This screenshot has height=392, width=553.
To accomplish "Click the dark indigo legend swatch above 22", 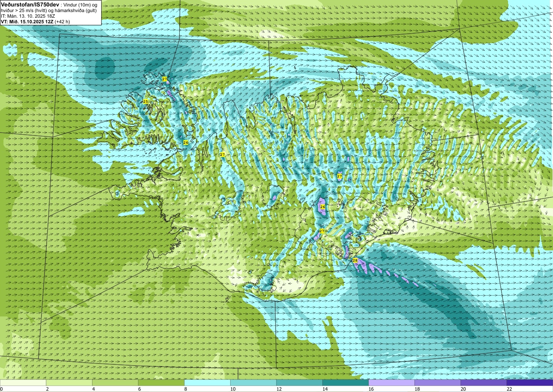I will tap(530, 383).
